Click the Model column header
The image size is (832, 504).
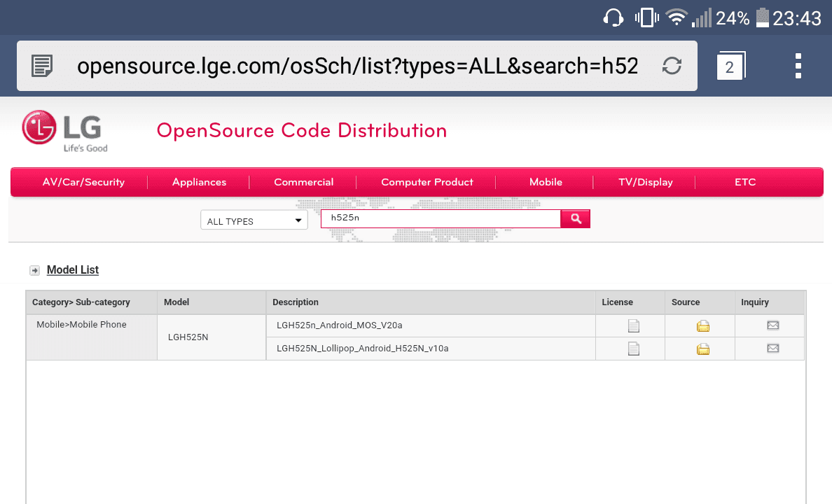212,302
